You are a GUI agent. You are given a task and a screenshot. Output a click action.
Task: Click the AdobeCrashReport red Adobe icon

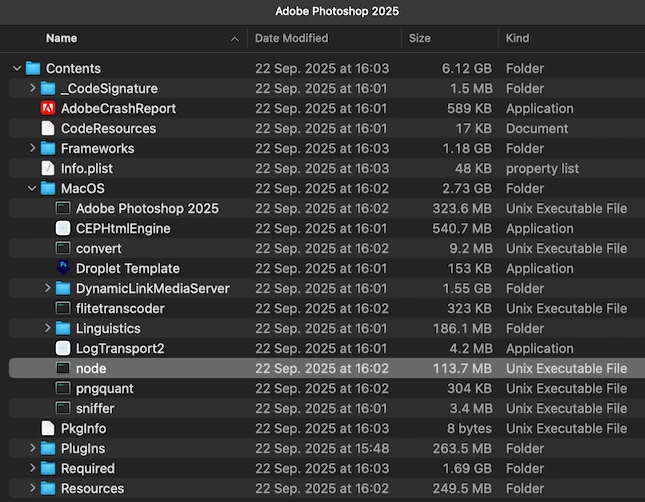[48, 108]
